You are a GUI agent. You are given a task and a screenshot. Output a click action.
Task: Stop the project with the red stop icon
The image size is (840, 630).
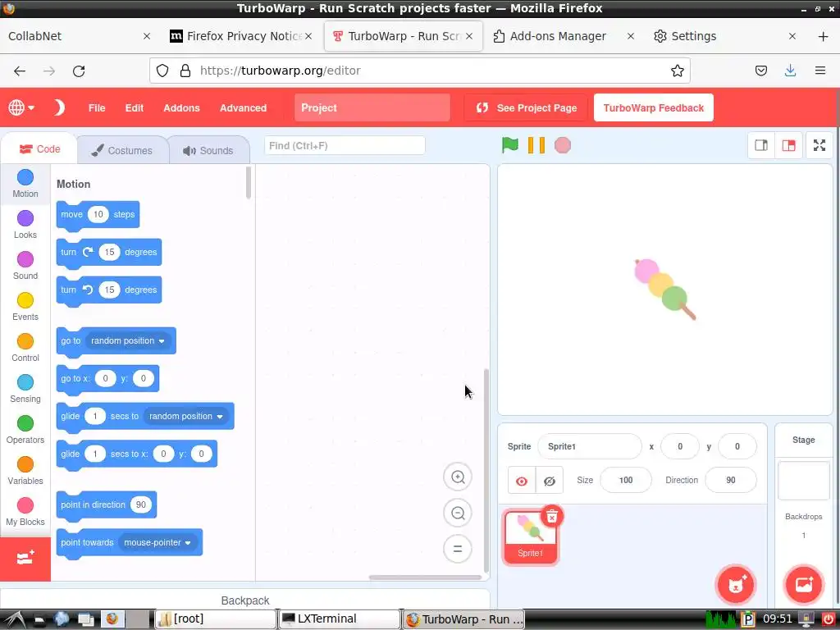[563, 145]
